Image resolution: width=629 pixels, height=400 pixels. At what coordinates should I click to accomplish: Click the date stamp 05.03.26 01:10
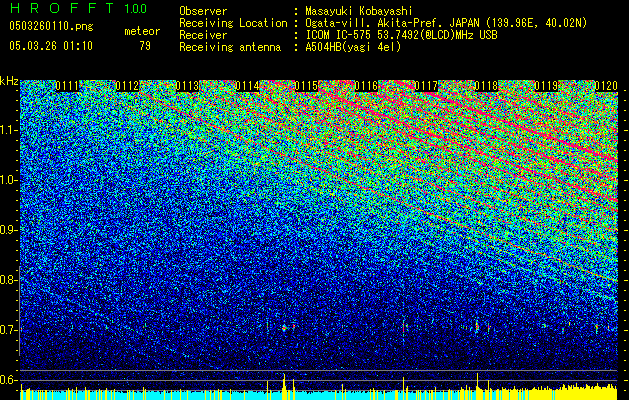point(51,46)
